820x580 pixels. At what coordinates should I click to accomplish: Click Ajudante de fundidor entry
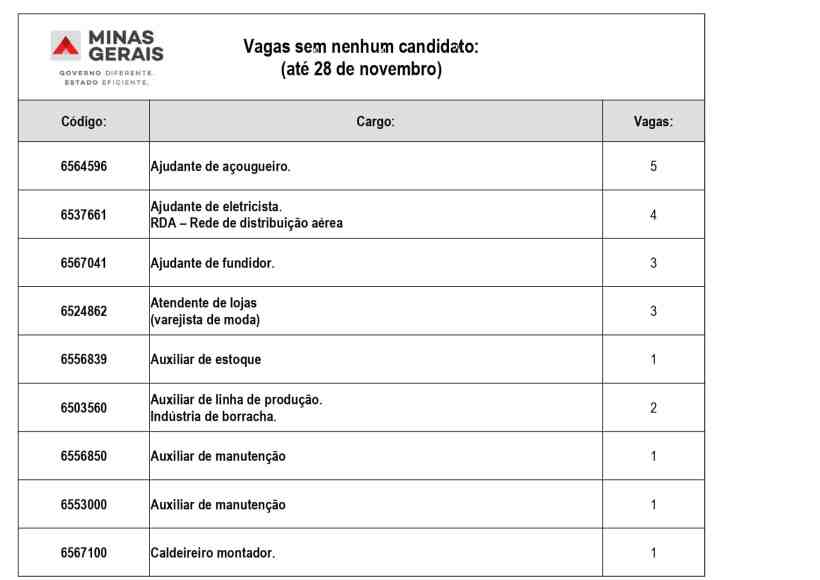pos(212,263)
